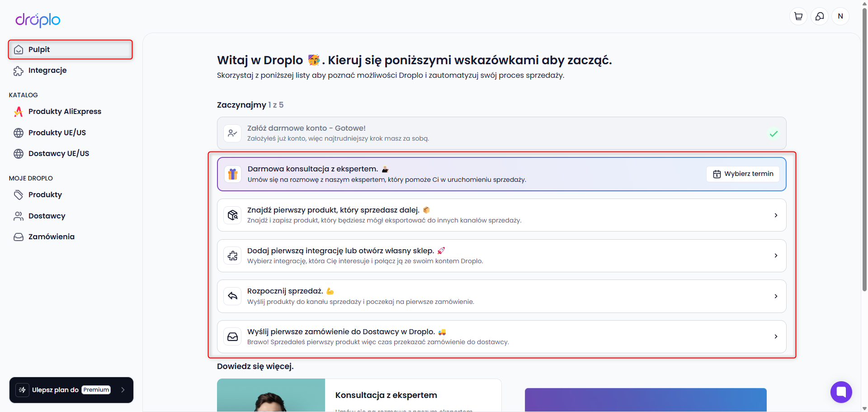Expand the Dodaj pierwszą integrację step chevron
Viewport: 868px width, 412px height.
(x=776, y=256)
